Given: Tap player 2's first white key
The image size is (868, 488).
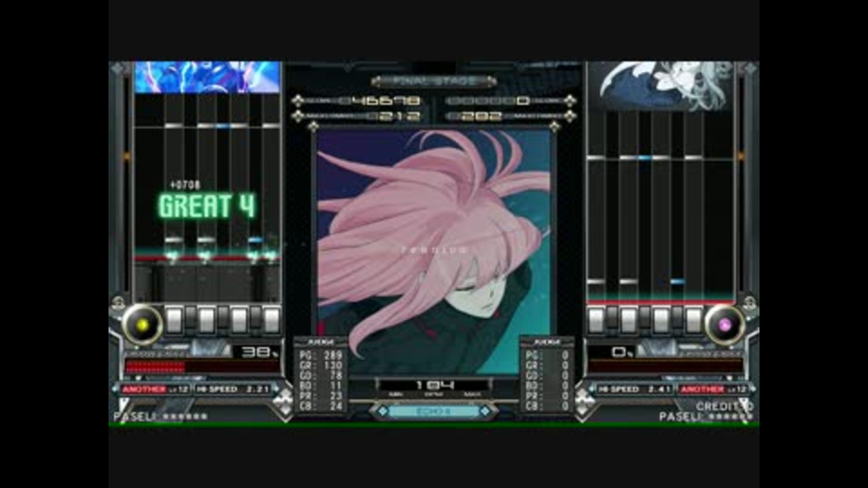Looking at the screenshot, I should [596, 320].
